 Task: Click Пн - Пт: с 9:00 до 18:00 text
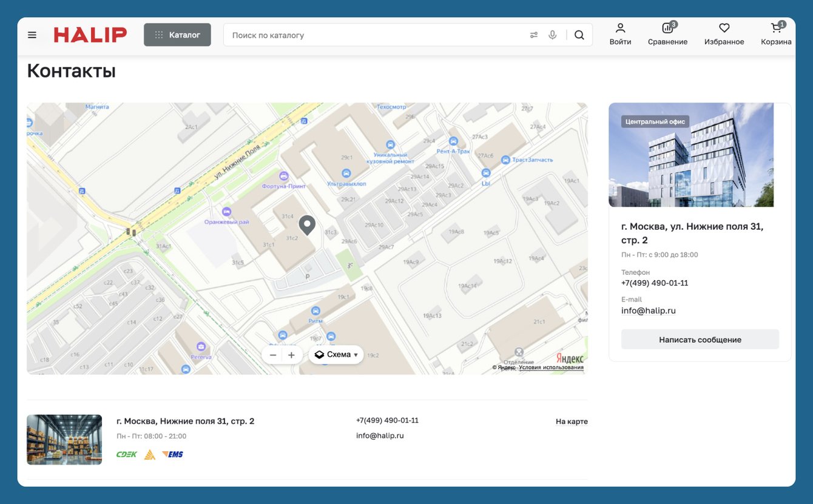pyautogui.click(x=660, y=255)
